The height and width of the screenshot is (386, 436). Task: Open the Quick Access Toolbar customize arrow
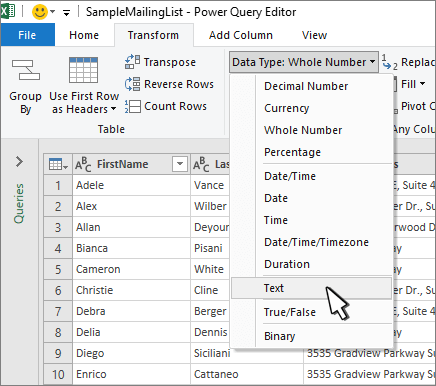pyautogui.click(x=67, y=13)
